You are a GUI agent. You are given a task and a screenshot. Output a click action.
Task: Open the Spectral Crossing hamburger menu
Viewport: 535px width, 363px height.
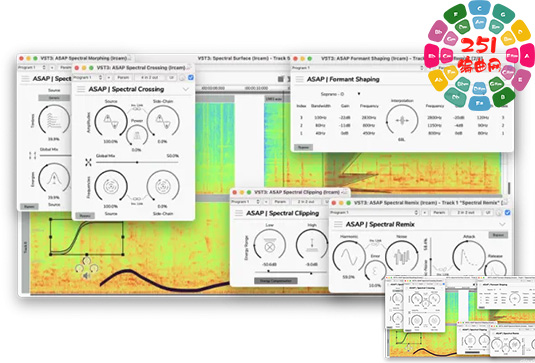click(x=81, y=89)
